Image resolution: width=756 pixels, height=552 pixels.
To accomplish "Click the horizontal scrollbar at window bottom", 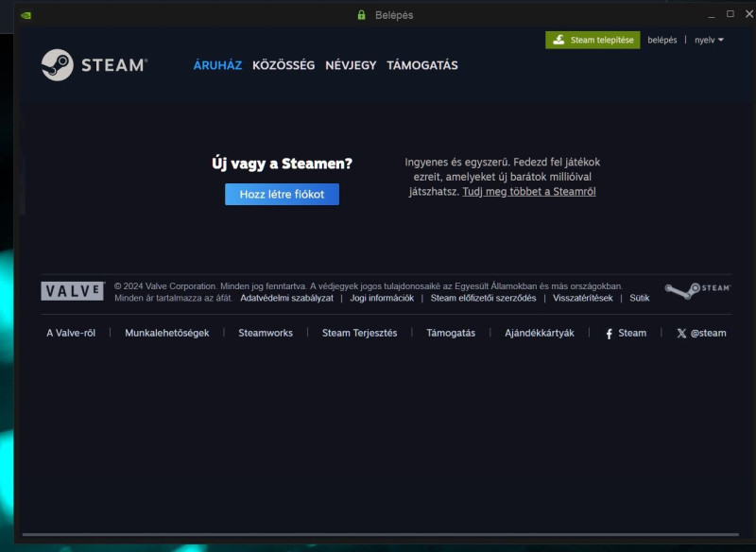I will [x=381, y=534].
